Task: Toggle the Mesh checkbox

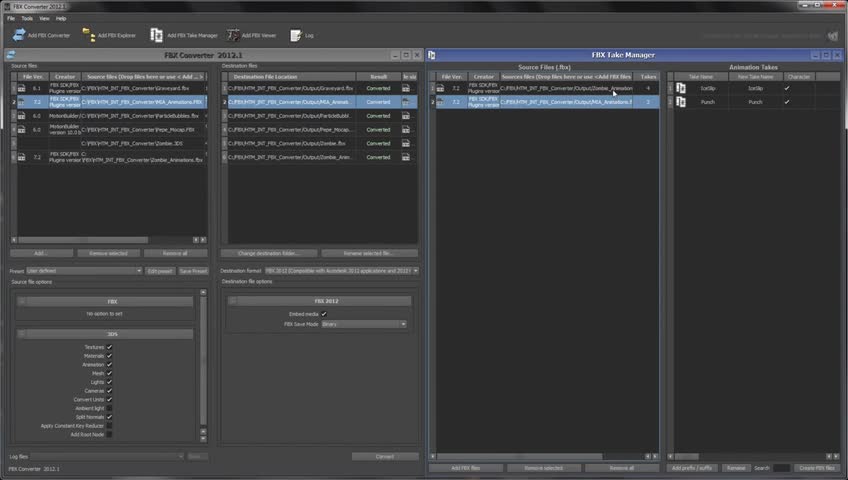Action: pos(109,373)
